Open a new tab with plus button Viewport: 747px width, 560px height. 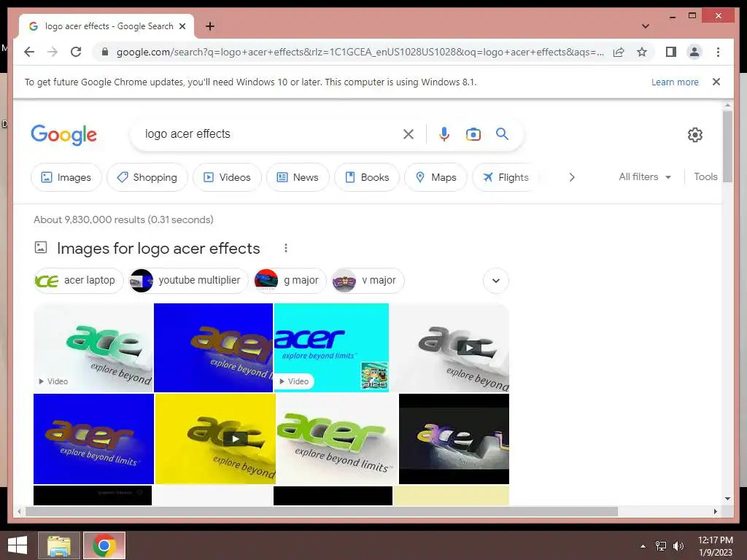pos(209,26)
